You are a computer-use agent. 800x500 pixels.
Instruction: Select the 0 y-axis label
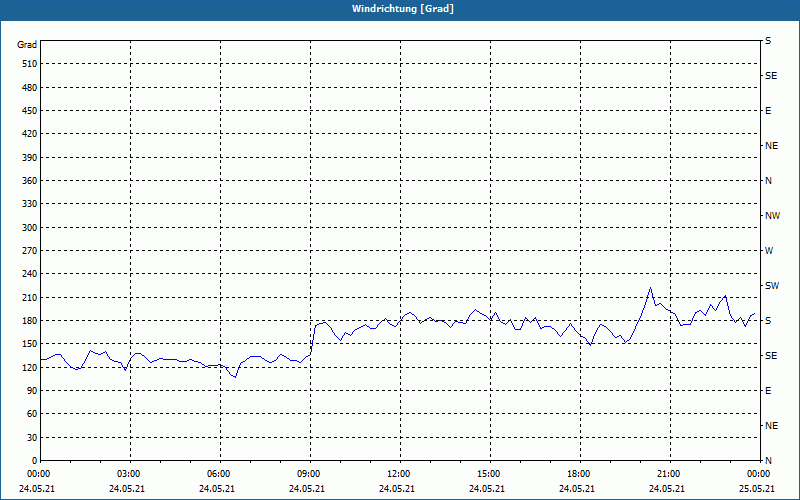(34, 461)
